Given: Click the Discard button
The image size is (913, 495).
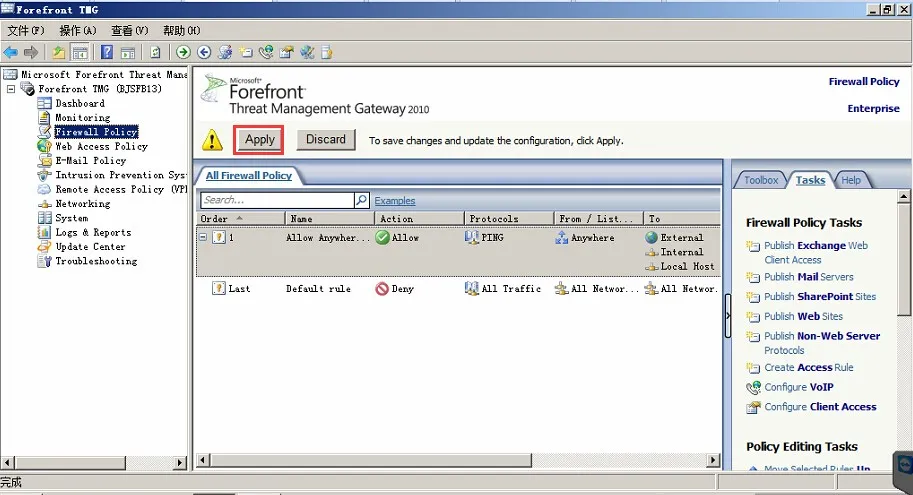Looking at the screenshot, I should coord(326,140).
